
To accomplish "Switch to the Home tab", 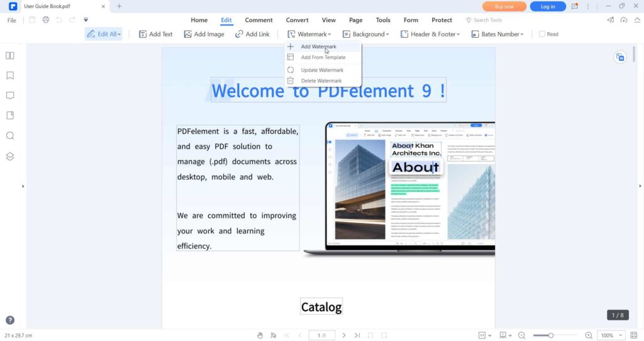I will [x=199, y=20].
